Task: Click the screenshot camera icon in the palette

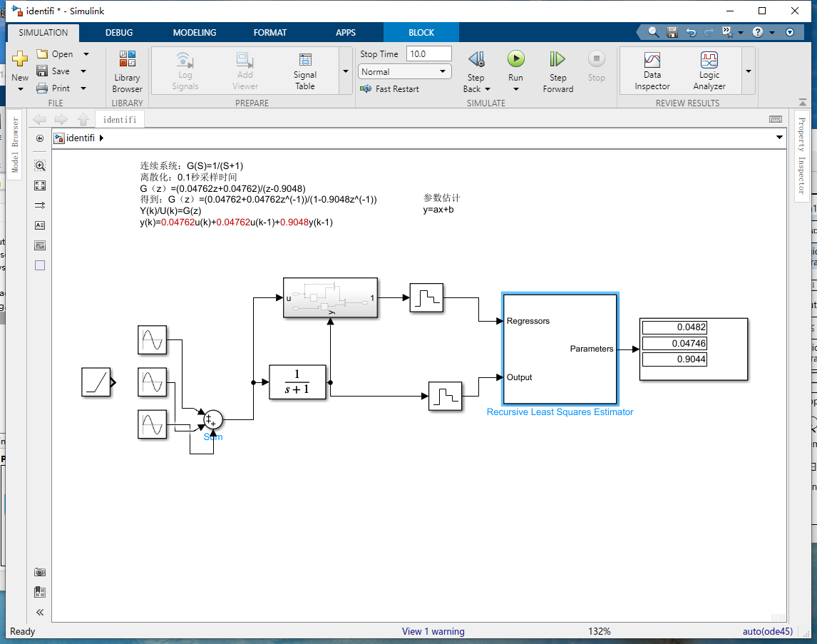Action: click(x=40, y=572)
